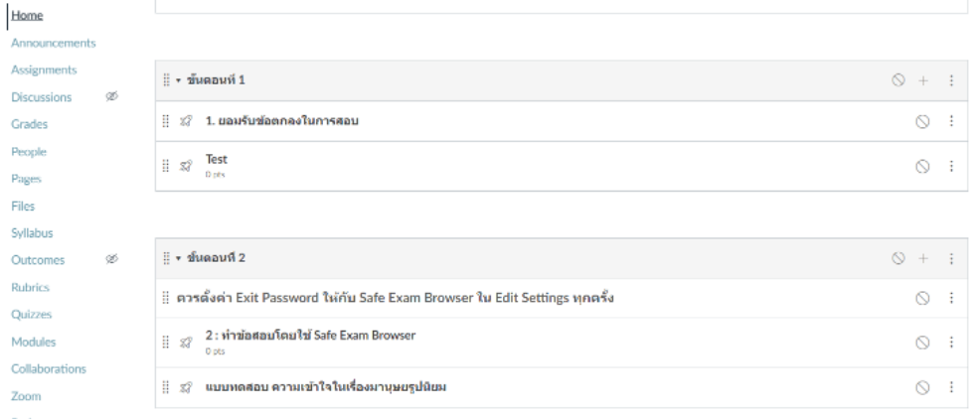Click the quiz icon beside Safe Exam Browser quiz
980x419 pixels.
click(x=186, y=343)
